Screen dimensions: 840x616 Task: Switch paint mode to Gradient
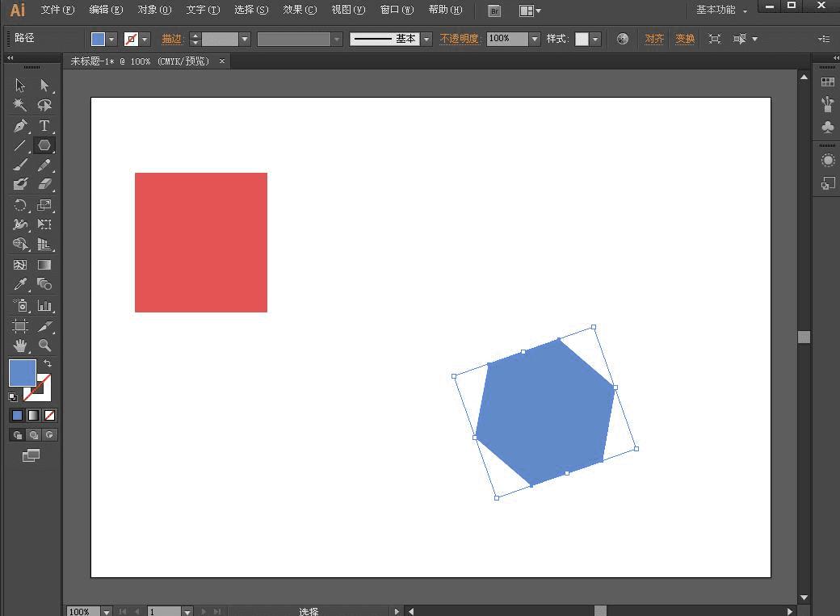[33, 415]
